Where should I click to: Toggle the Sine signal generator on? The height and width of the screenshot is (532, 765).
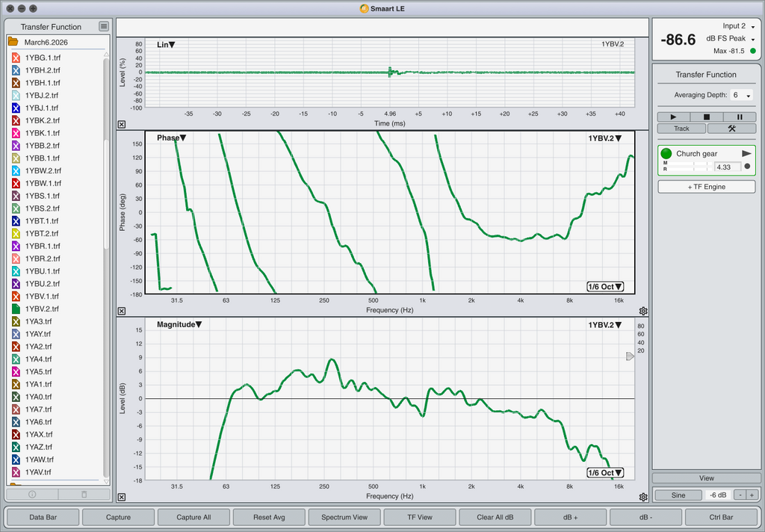point(678,495)
